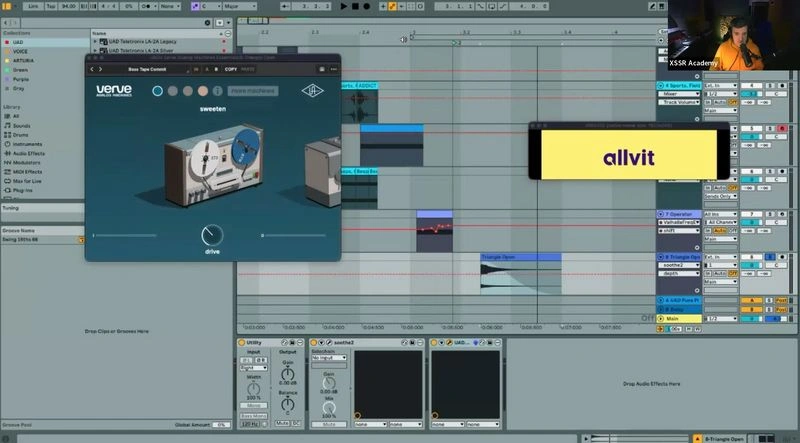This screenshot has height=443, width=800.
Task: Toggle the Punch-In switch
Action: (x=481, y=6)
